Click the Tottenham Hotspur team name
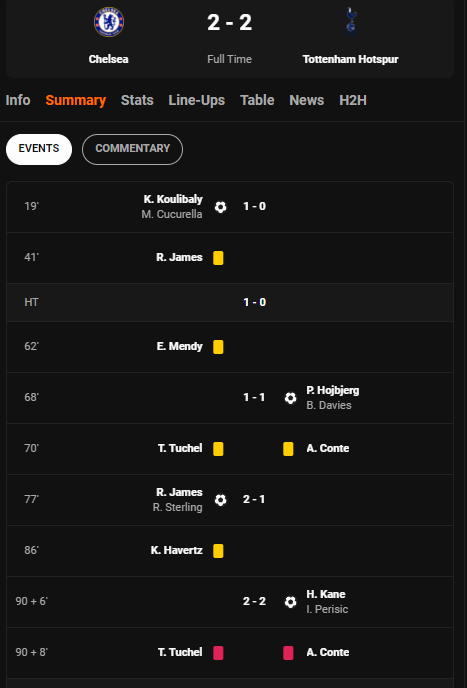Image resolution: width=467 pixels, height=688 pixels. [350, 59]
